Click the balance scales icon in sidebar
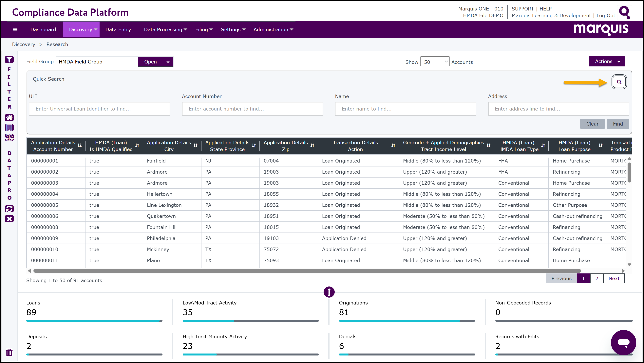The width and height of the screenshot is (644, 363). [x=9, y=137]
